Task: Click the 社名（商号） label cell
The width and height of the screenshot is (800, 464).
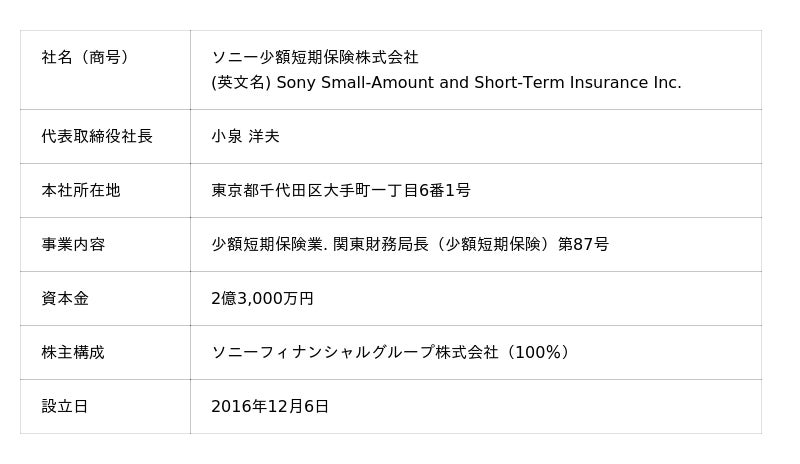Action: [85, 58]
